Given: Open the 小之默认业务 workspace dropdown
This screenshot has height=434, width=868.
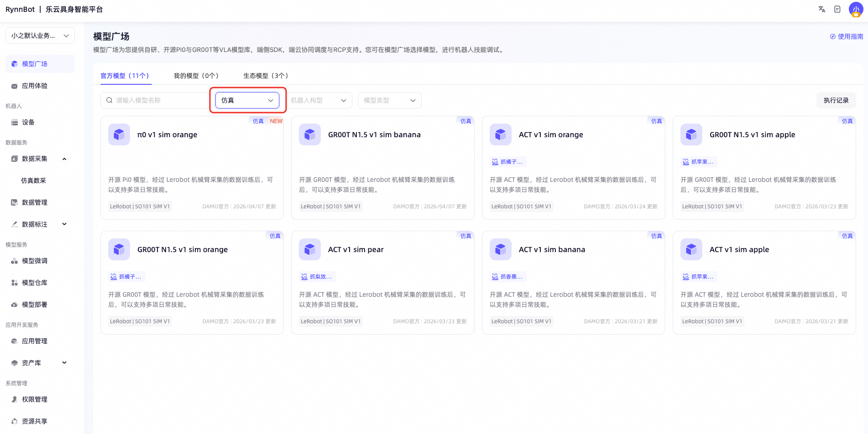Looking at the screenshot, I should pos(40,36).
